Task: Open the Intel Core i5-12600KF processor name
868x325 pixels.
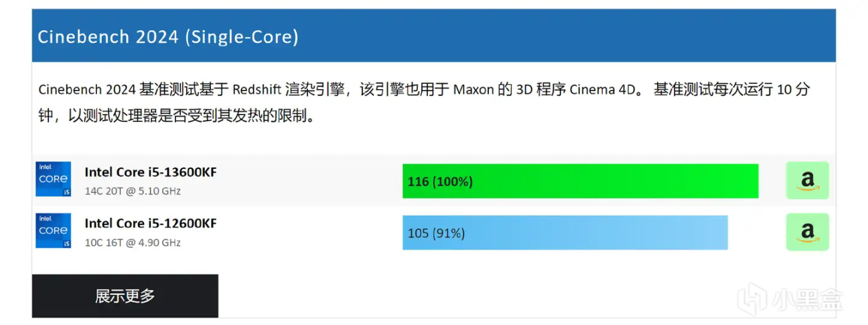Action: [151, 223]
